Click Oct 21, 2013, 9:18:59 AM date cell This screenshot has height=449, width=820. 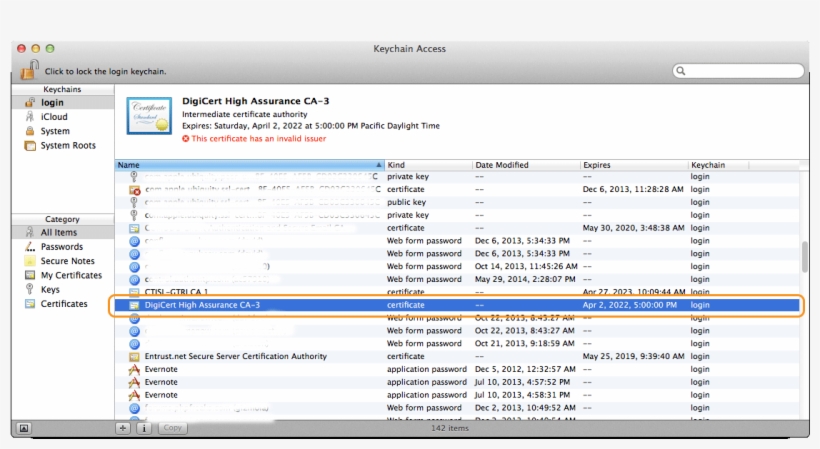coord(525,343)
